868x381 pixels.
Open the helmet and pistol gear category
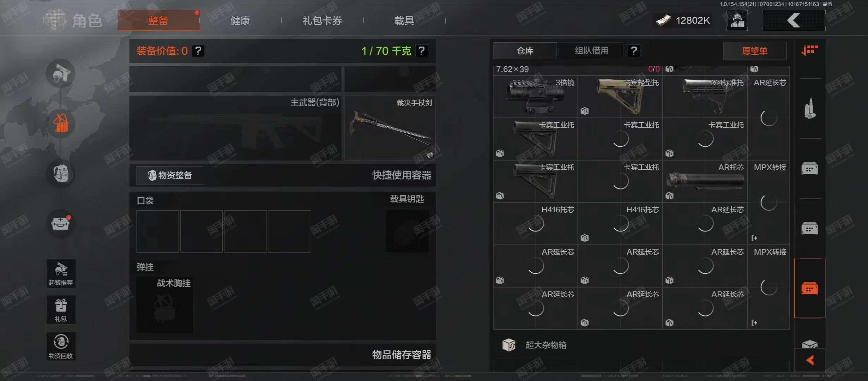tap(60, 73)
